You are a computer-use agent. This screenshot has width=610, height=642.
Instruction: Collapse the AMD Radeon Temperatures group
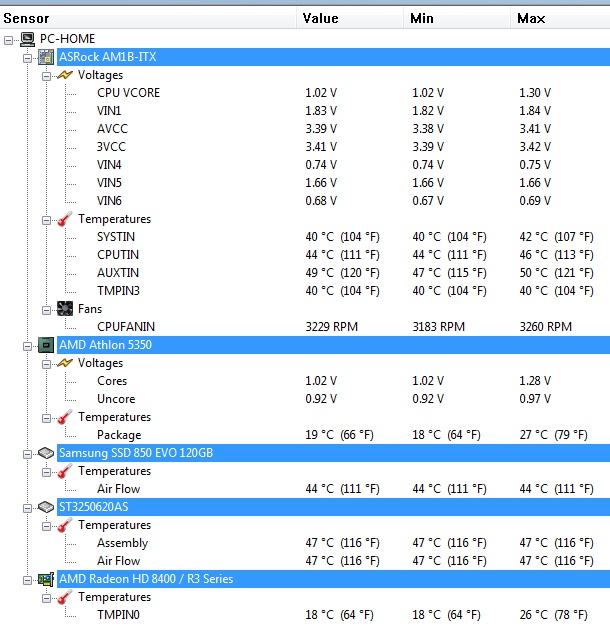tap(47, 599)
